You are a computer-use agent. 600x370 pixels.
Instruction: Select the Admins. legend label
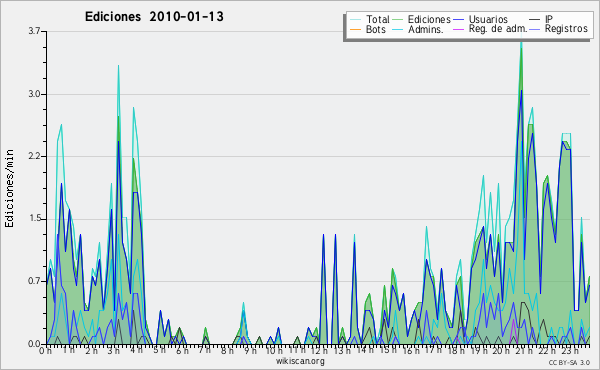point(426,29)
